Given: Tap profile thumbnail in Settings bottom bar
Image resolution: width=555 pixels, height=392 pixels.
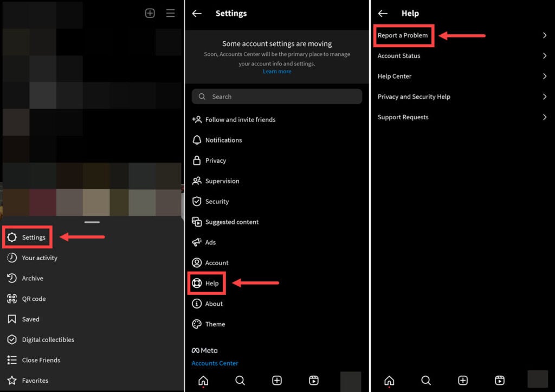Looking at the screenshot, I should [x=351, y=381].
